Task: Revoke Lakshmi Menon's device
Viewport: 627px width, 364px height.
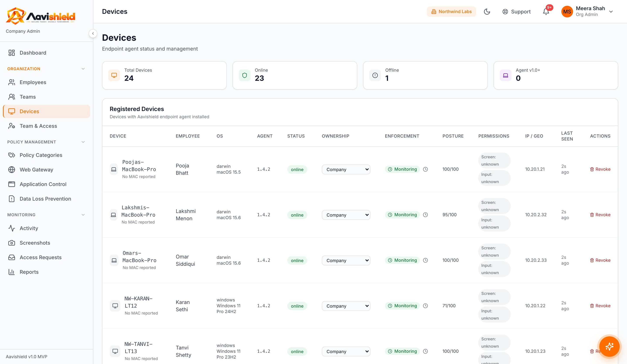Action: (x=600, y=215)
